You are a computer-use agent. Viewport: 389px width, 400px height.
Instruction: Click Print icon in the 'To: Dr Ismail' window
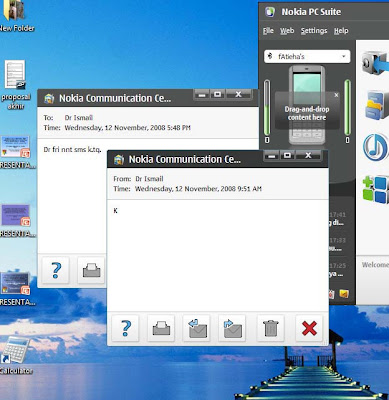click(x=91, y=270)
